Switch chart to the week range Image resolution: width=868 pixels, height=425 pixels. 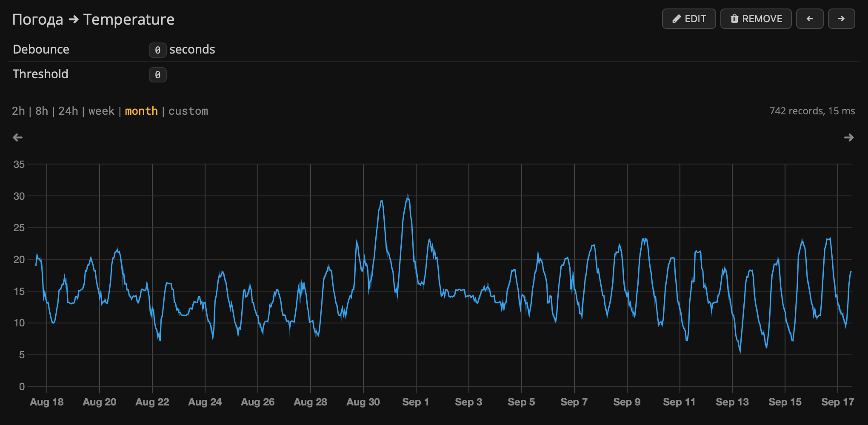[101, 111]
